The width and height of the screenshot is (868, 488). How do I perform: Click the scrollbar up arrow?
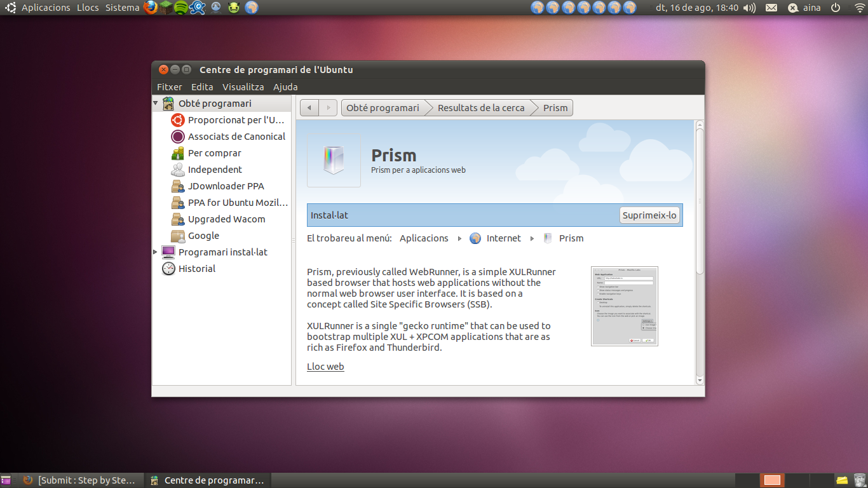tap(700, 124)
